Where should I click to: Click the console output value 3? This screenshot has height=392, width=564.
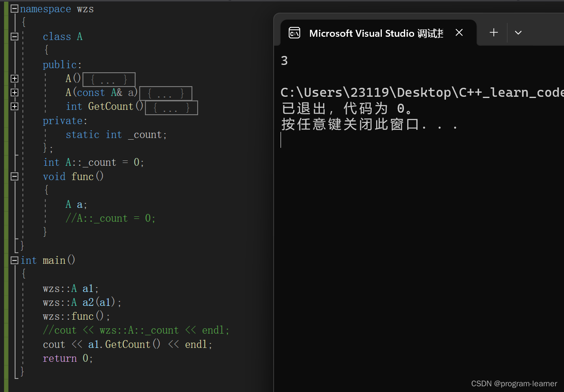click(x=284, y=61)
